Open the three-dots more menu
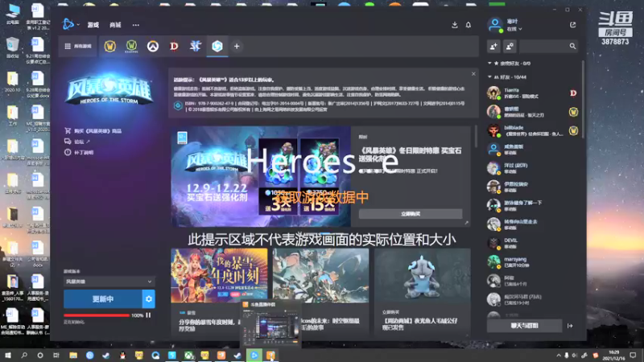This screenshot has height=362, width=644. [135, 25]
